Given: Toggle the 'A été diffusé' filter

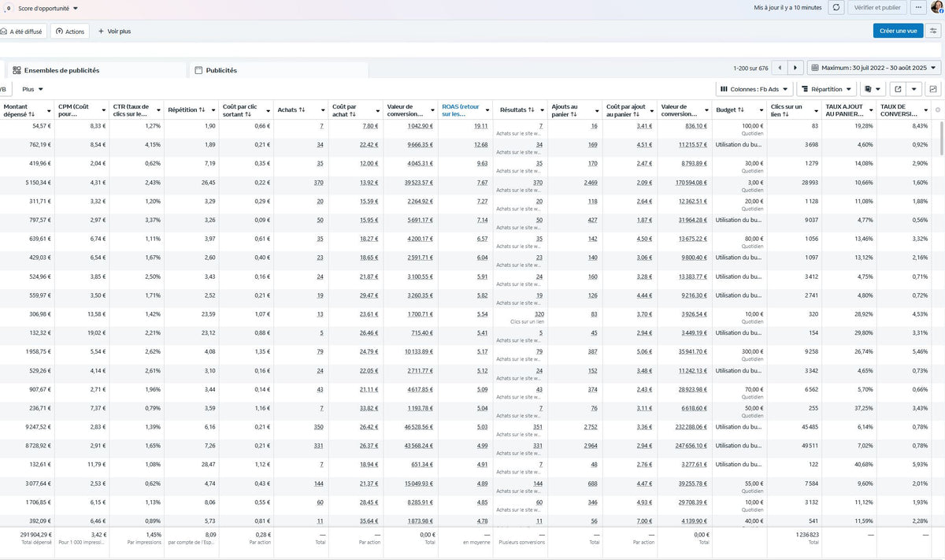Looking at the screenshot, I should pos(24,32).
